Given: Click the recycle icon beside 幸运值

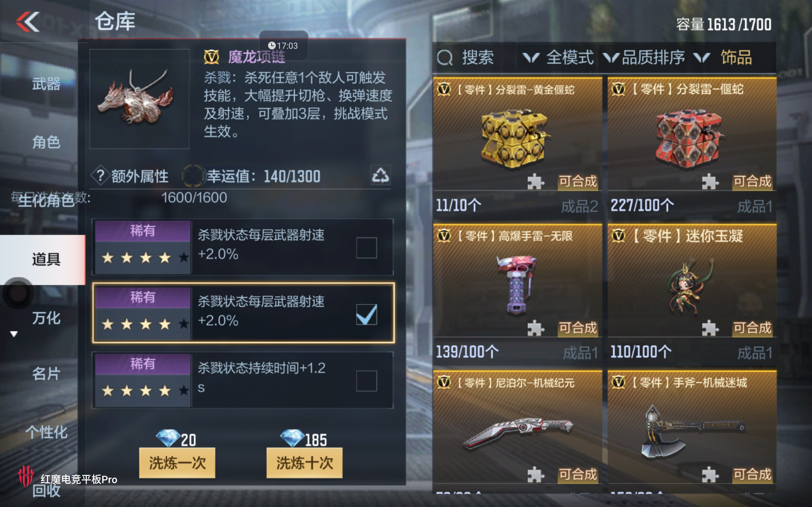Looking at the screenshot, I should 381,175.
